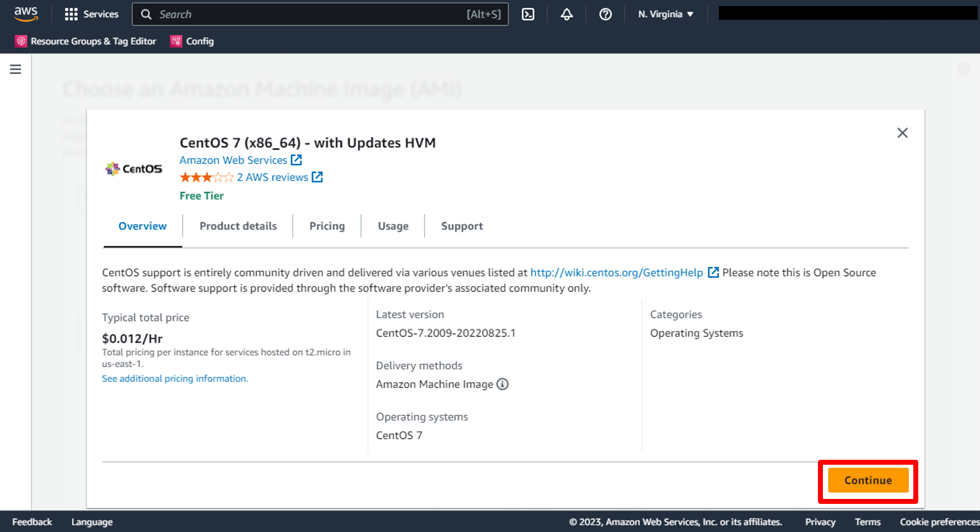Click the Amazon Machine Image info icon
Image resolution: width=980 pixels, height=532 pixels.
tap(502, 384)
